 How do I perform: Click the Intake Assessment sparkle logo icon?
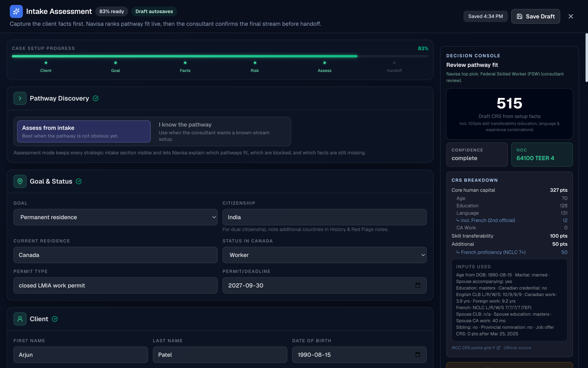16,11
